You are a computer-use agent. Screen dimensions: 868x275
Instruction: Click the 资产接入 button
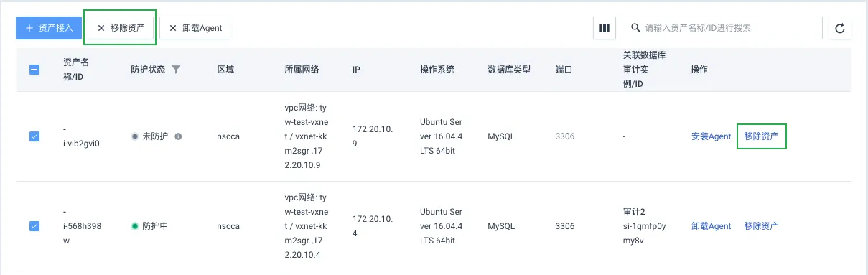pyautogui.click(x=49, y=28)
